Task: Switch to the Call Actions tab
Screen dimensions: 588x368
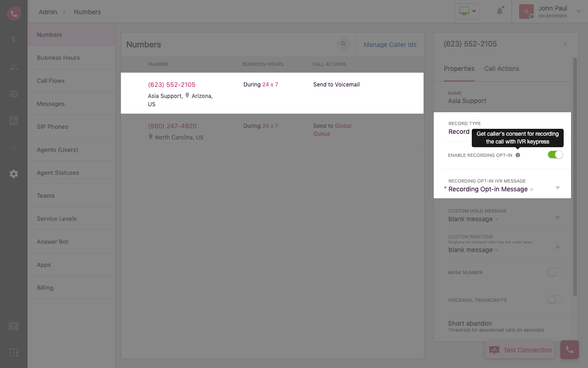Action: [x=501, y=69]
